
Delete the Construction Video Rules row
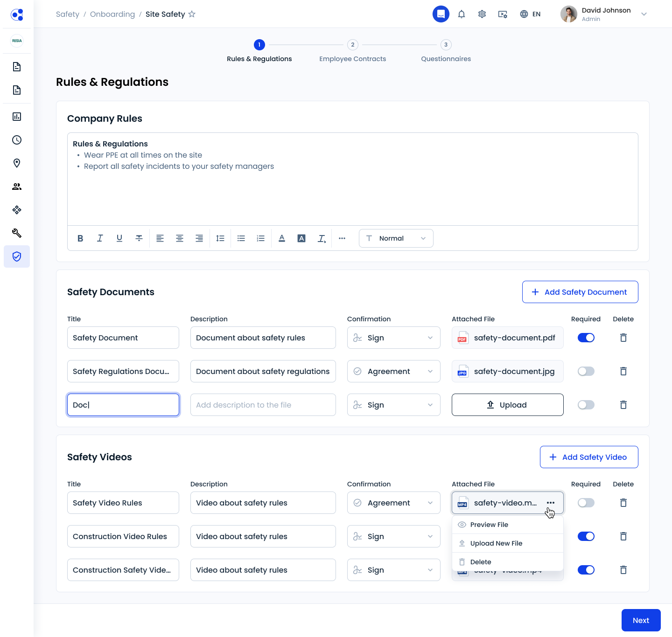(623, 536)
